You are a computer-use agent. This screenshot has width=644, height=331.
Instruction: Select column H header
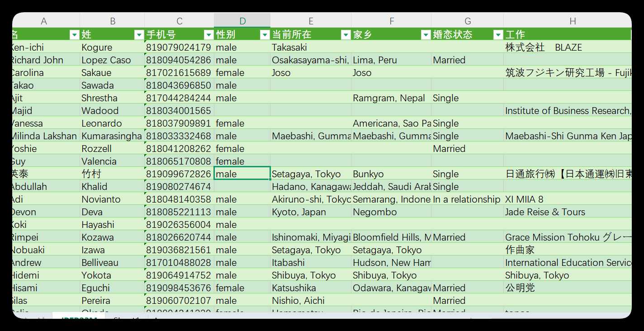click(568, 21)
